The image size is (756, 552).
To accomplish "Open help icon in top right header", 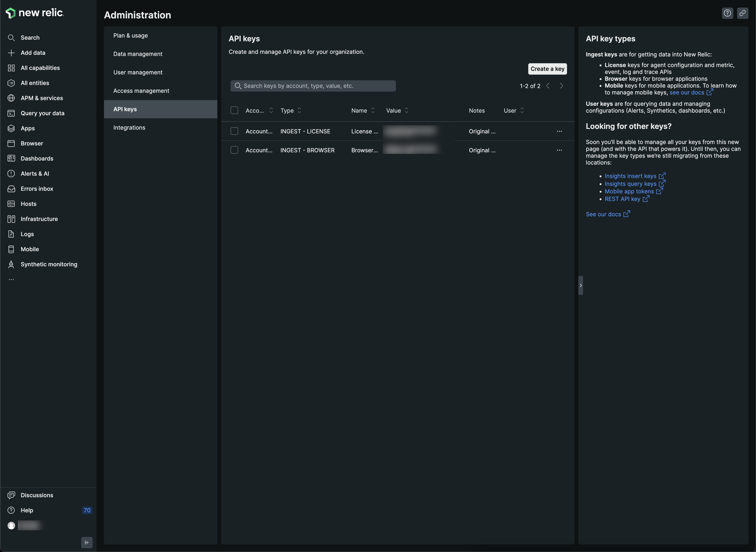I will (728, 13).
